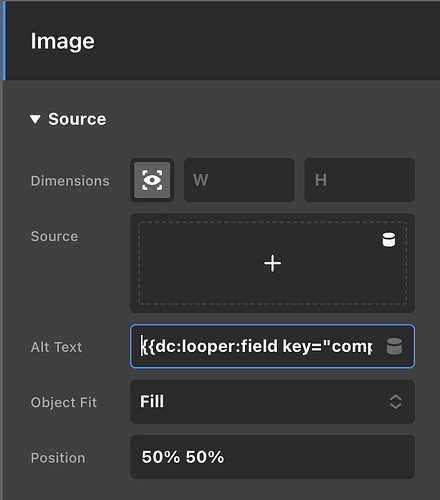Click the Position label

click(x=58, y=458)
